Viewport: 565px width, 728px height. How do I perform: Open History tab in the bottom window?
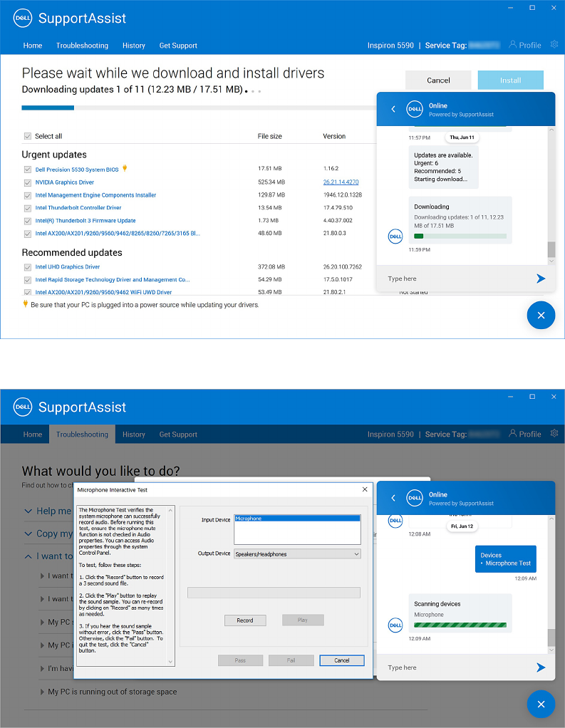[x=134, y=435]
